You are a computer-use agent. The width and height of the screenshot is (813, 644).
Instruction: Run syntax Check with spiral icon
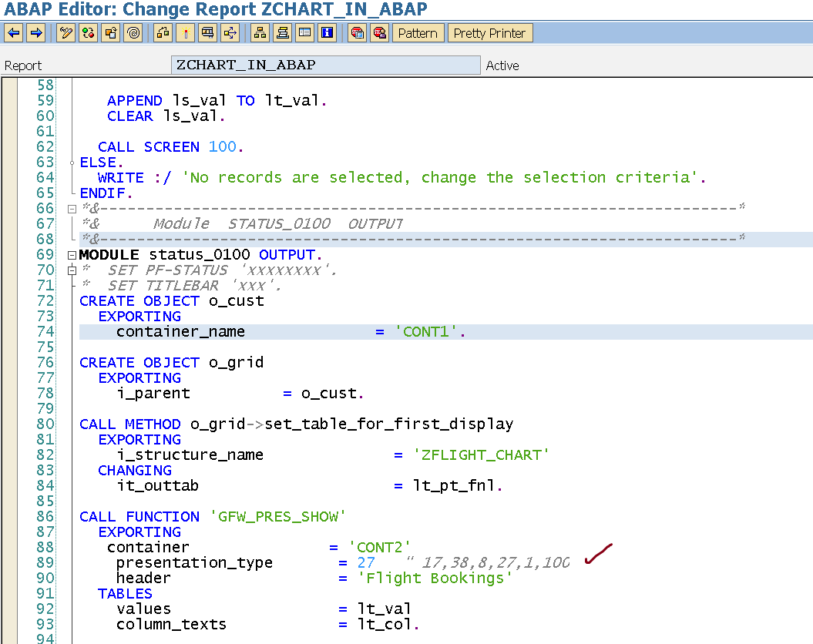point(133,33)
